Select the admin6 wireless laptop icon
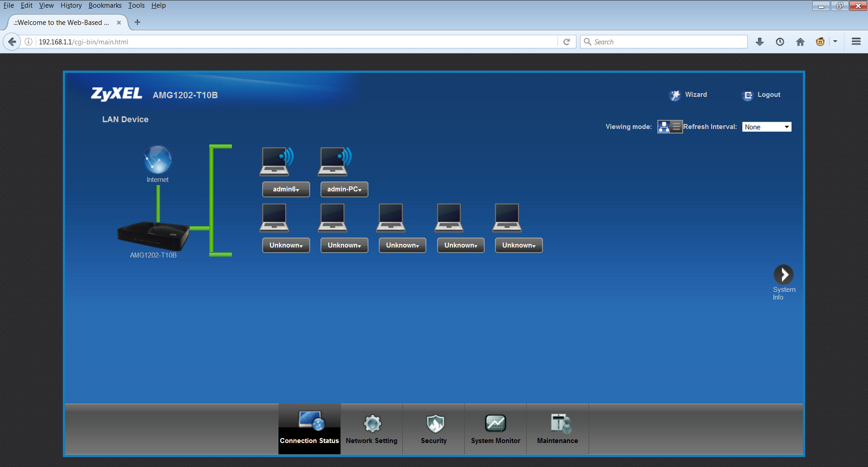This screenshot has width=868, height=467. click(x=277, y=162)
